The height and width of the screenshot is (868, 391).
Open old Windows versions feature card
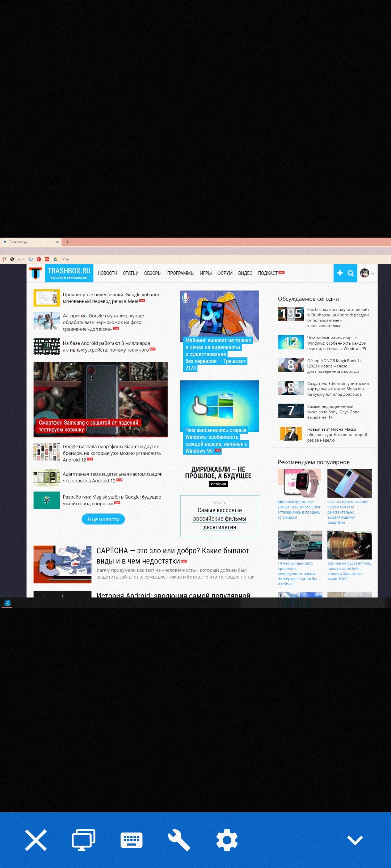click(x=220, y=417)
